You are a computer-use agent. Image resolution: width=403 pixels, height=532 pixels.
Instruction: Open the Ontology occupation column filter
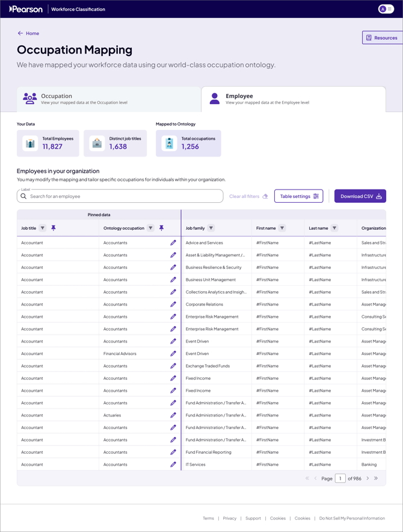(x=150, y=228)
